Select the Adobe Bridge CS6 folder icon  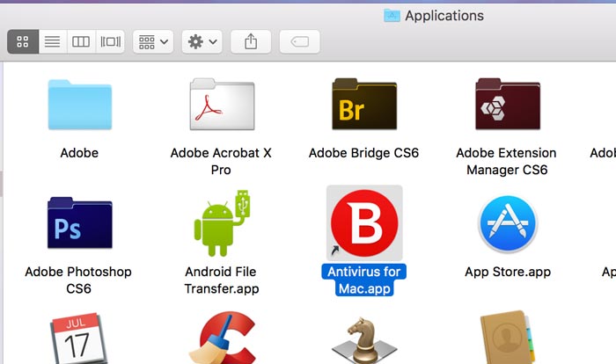pyautogui.click(x=364, y=105)
